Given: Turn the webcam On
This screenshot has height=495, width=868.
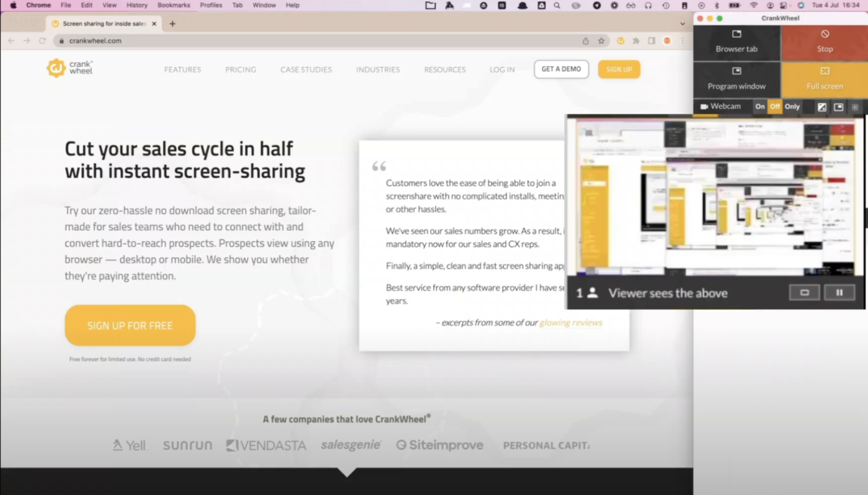Looking at the screenshot, I should tap(760, 107).
